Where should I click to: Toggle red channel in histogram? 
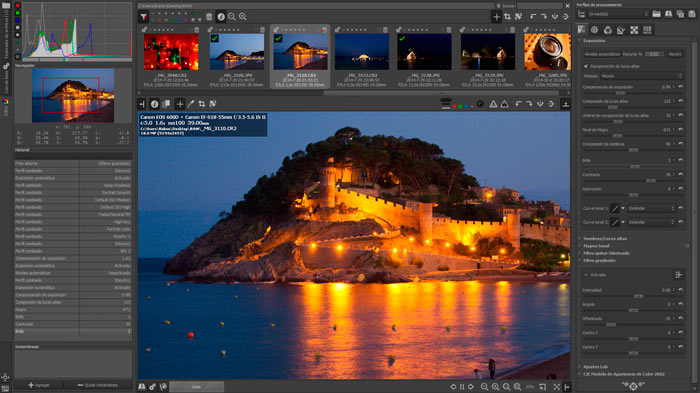point(17,6)
